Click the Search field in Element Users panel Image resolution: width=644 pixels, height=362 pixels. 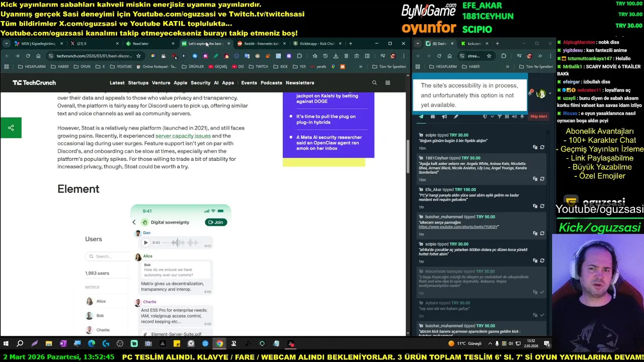(107, 256)
